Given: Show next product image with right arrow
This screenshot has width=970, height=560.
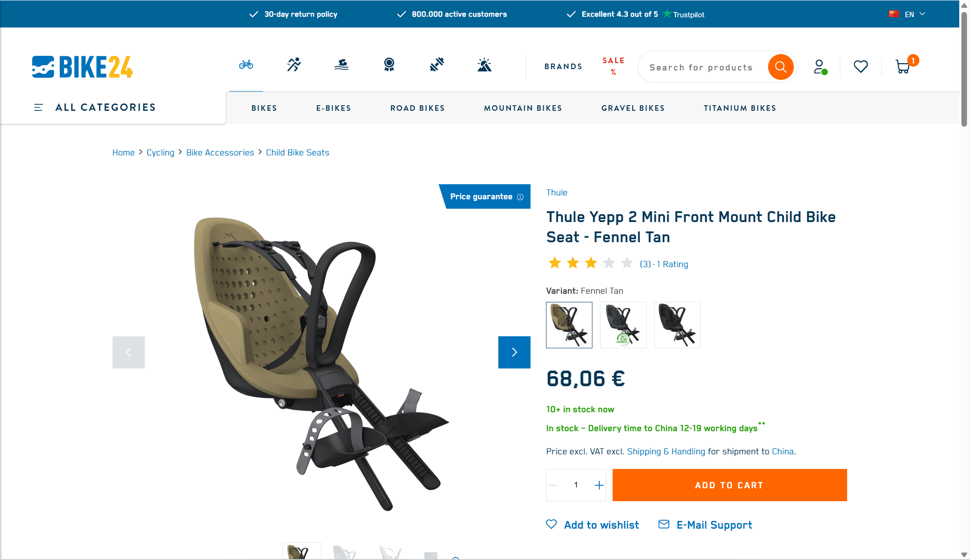Looking at the screenshot, I should (514, 352).
